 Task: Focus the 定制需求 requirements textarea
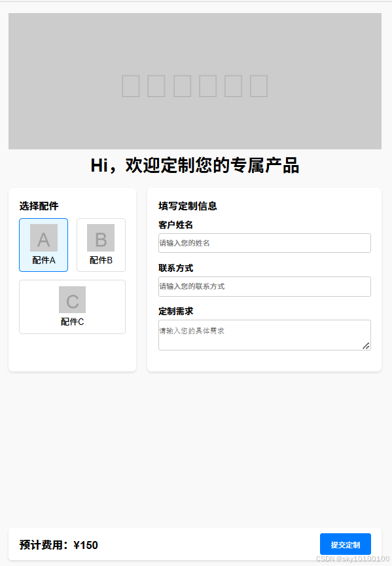264,335
